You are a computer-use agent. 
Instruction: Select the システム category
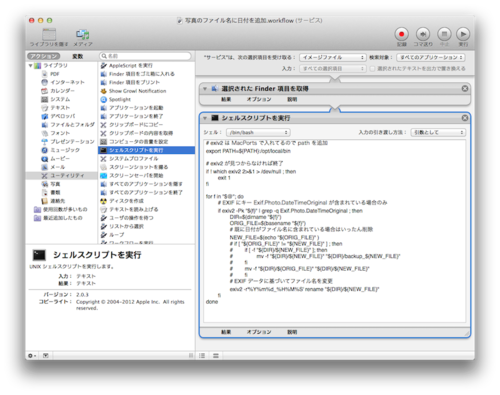(x=60, y=99)
